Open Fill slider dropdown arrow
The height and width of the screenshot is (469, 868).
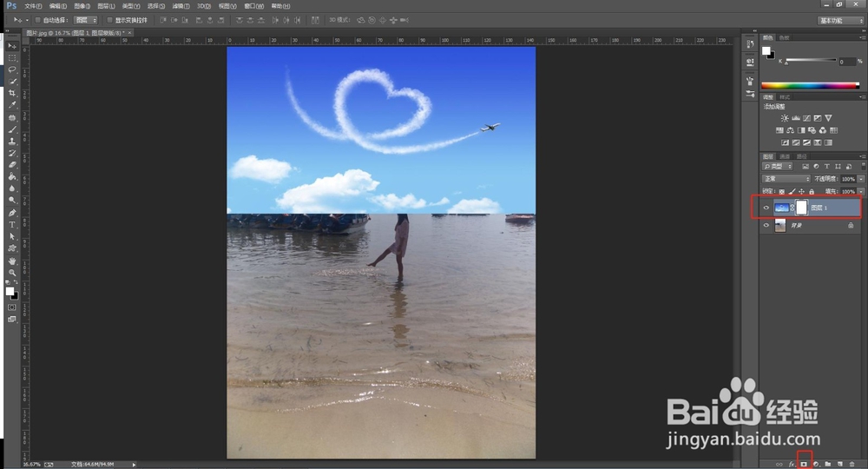(861, 192)
